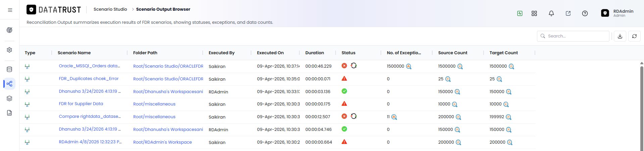
Task: Click the external link icon in header
Action: point(568,13)
